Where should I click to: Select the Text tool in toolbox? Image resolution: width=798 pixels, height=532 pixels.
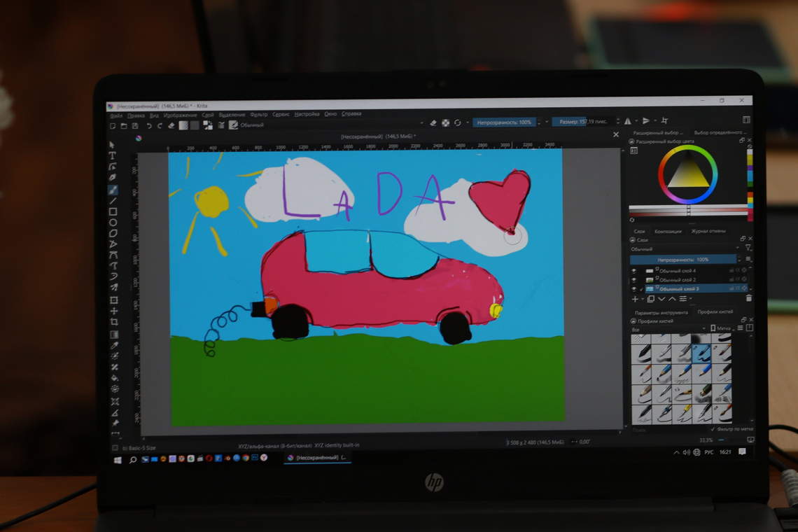point(113,156)
